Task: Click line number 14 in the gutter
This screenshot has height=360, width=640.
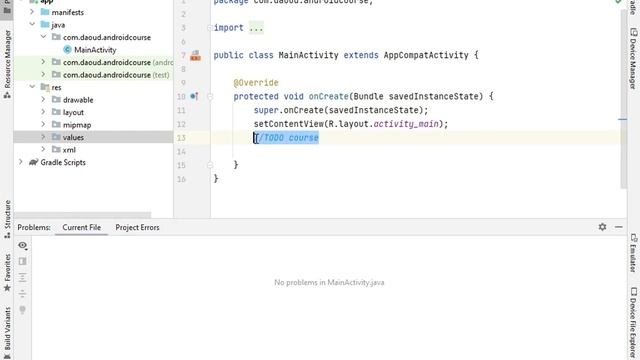Action: [181, 151]
